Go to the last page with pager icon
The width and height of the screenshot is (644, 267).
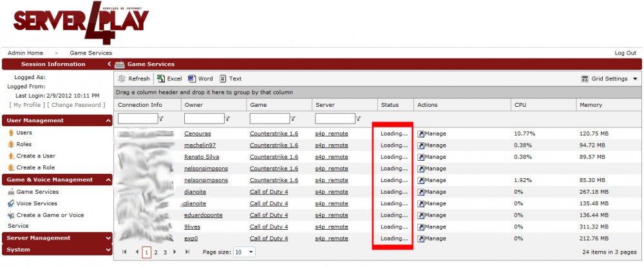coord(187,252)
